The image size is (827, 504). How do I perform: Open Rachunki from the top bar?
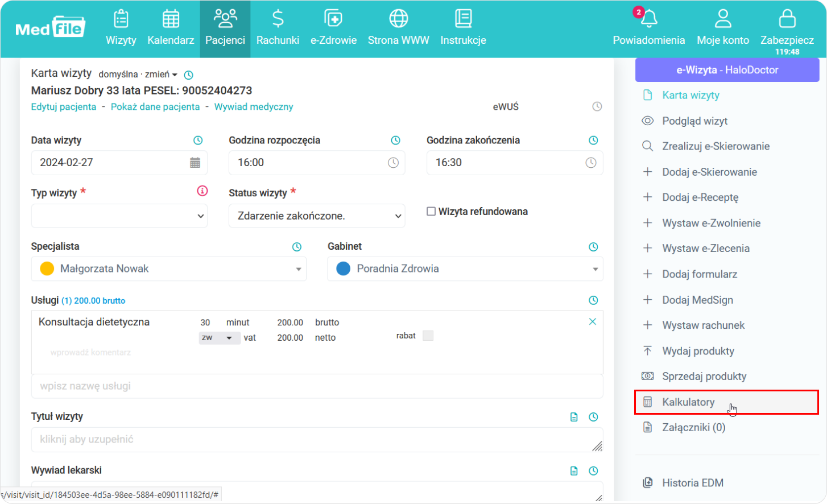278,28
